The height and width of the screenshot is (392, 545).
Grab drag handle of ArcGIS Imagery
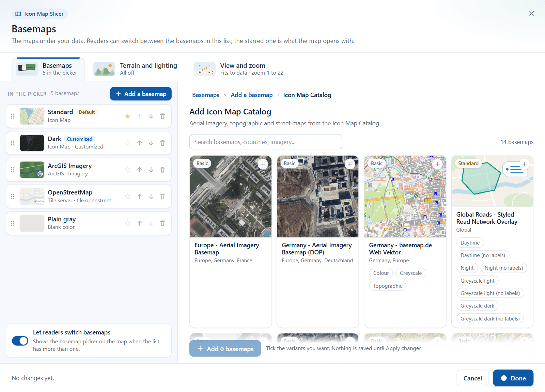(x=13, y=170)
